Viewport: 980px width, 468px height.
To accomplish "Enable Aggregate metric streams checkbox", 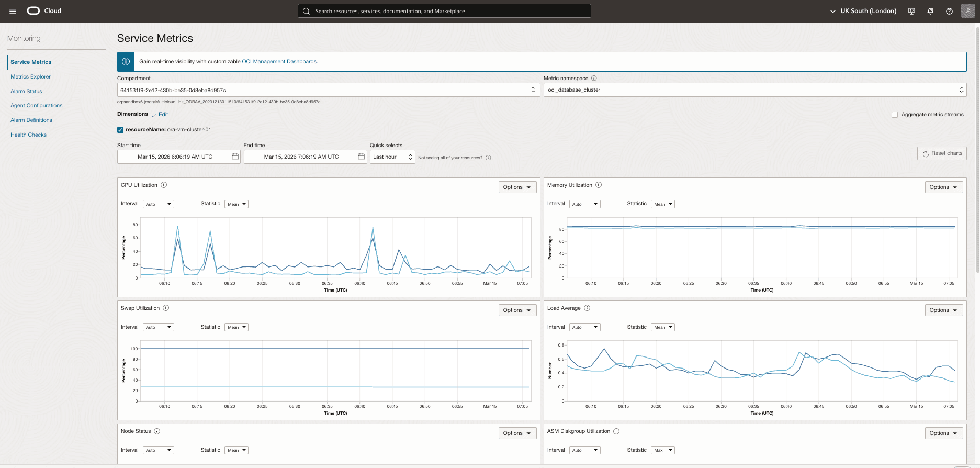I will (895, 115).
